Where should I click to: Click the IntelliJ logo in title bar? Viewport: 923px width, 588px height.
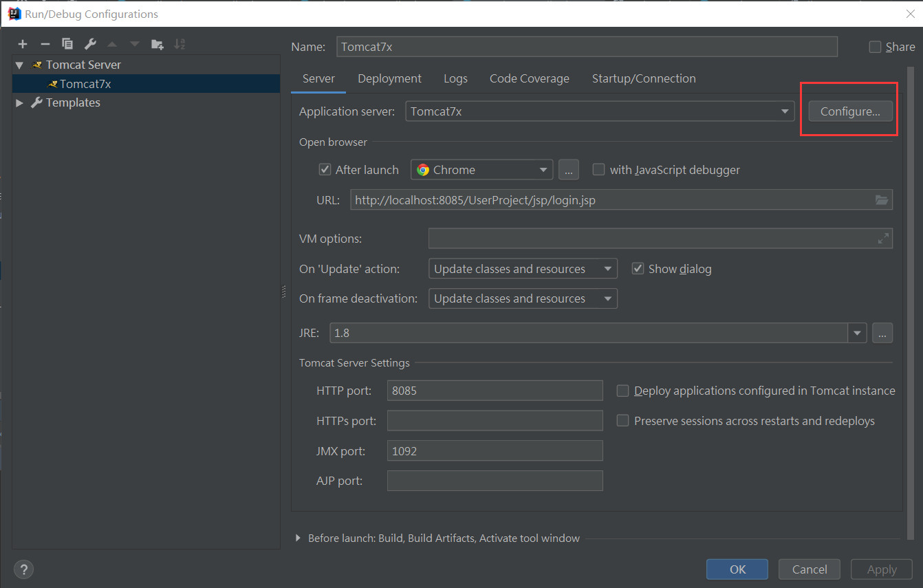[x=14, y=13]
